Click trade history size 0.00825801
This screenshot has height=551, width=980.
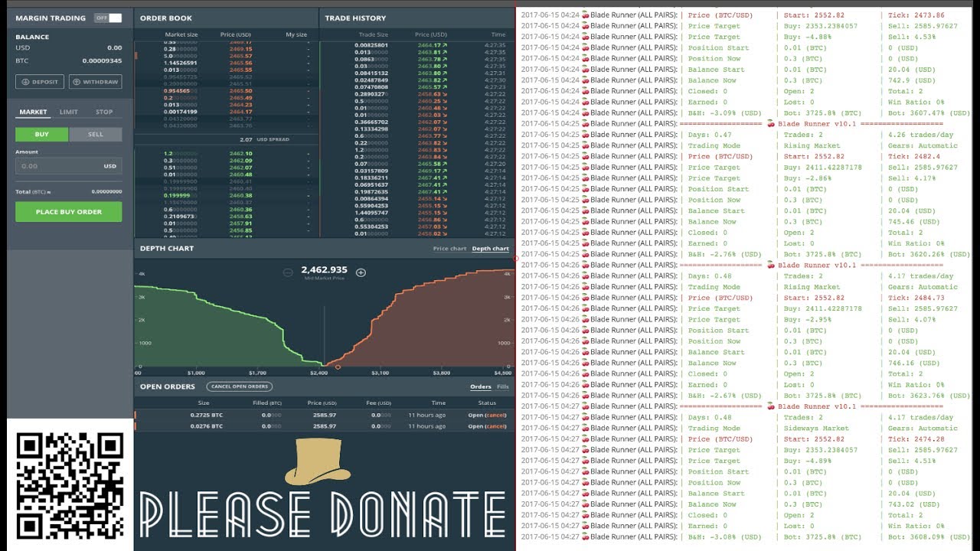371,45
